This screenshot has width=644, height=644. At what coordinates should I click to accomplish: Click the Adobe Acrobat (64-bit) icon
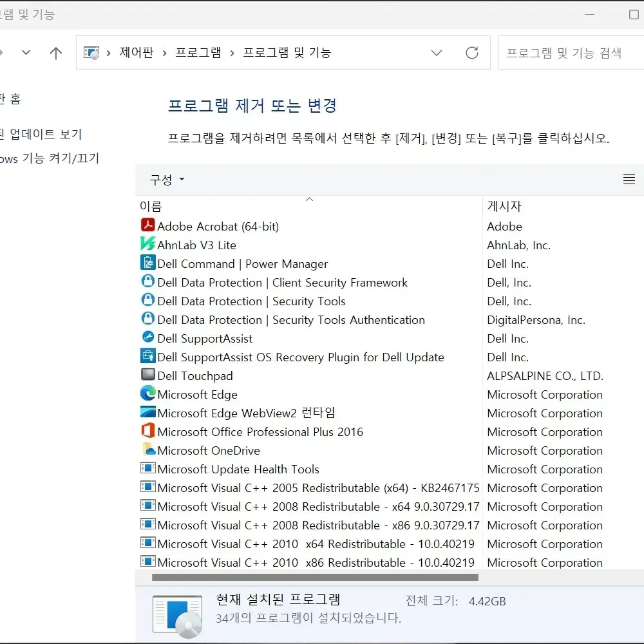click(x=148, y=225)
